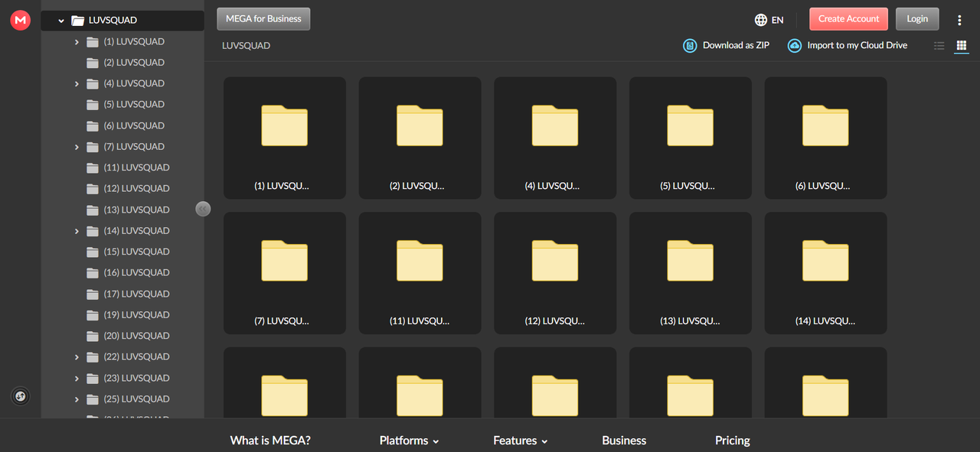980x452 pixels.
Task: Click the Download as ZIP icon
Action: (x=690, y=46)
